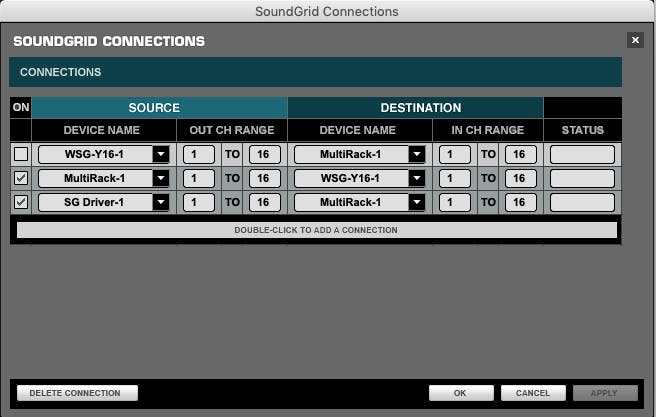Image resolution: width=656 pixels, height=417 pixels.
Task: Click the CONNECTIONS section header
Action: (x=315, y=72)
